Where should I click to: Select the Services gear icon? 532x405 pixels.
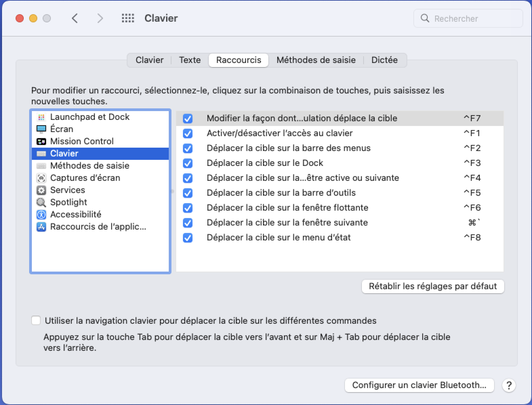41,190
